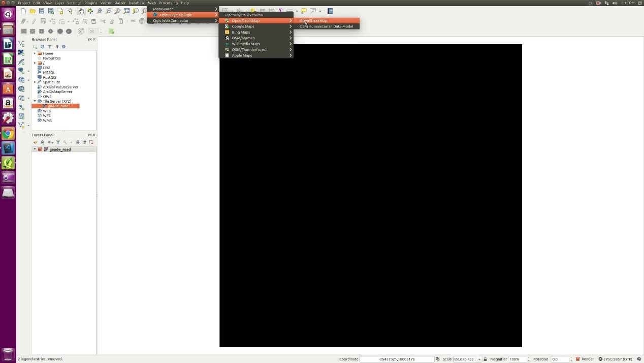Image resolution: width=644 pixels, height=363 pixels.
Task: Collapse the Tile Server (XYZ) tree node
Action: click(35, 101)
